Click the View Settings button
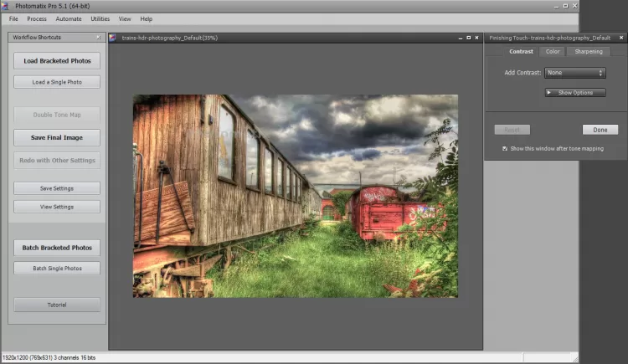 (57, 207)
